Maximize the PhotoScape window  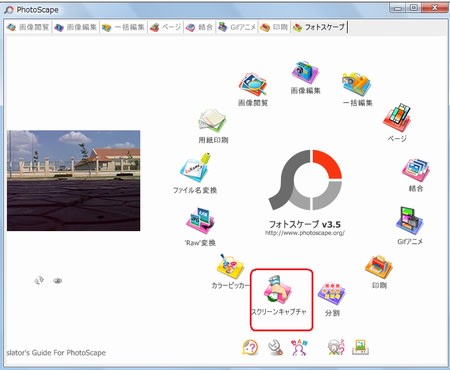point(413,8)
